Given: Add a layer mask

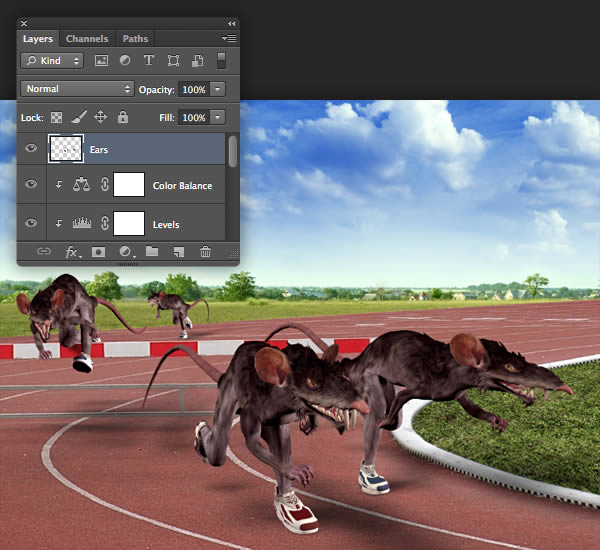Looking at the screenshot, I should 98,252.
